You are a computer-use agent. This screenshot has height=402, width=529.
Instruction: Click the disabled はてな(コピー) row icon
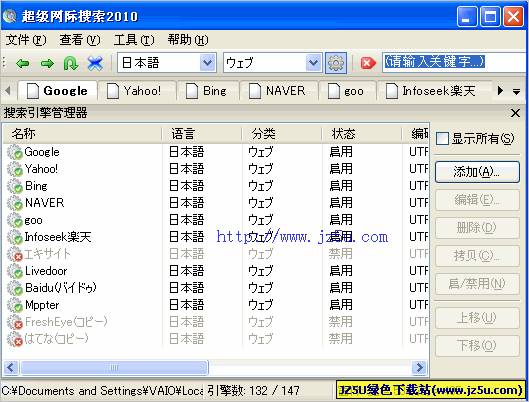coord(15,339)
